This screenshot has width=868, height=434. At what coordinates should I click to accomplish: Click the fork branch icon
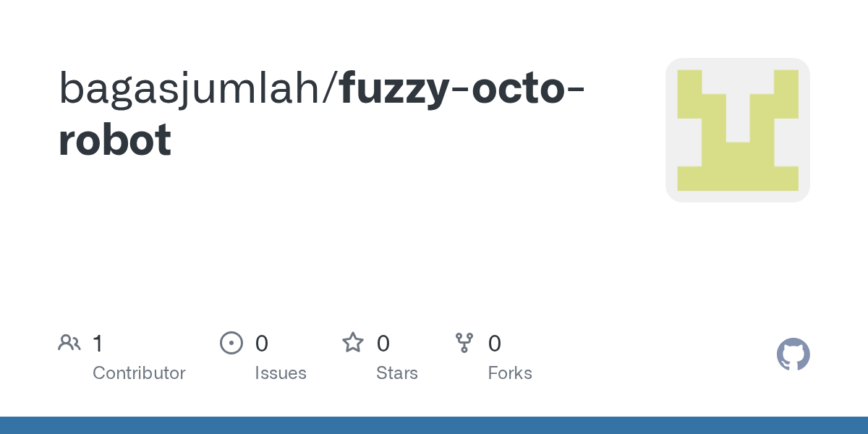pos(464,343)
